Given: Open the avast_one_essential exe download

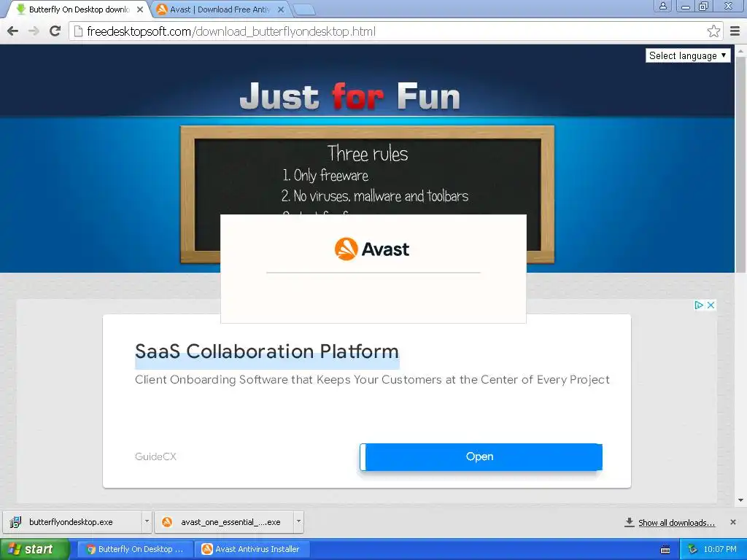Looking at the screenshot, I should (225, 522).
